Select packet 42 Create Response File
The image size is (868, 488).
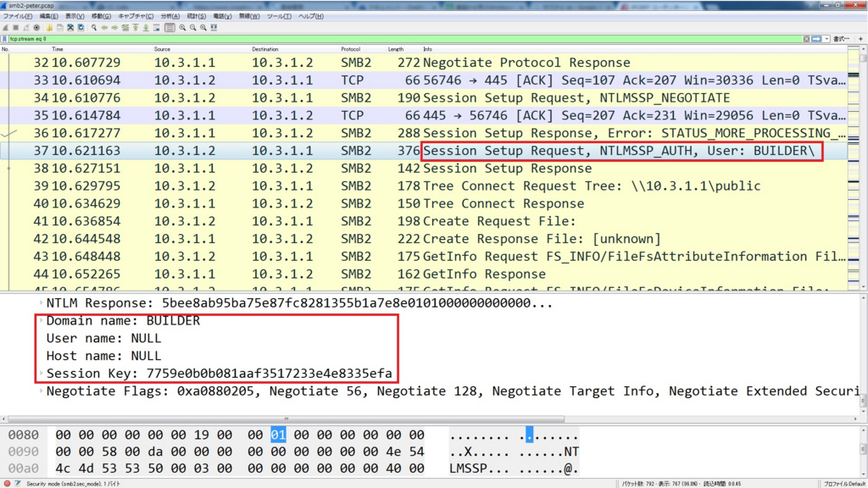pos(424,239)
